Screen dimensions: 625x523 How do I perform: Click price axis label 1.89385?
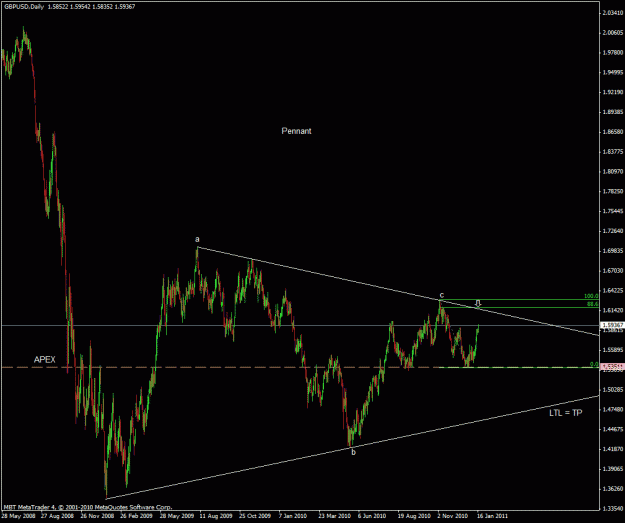point(612,112)
